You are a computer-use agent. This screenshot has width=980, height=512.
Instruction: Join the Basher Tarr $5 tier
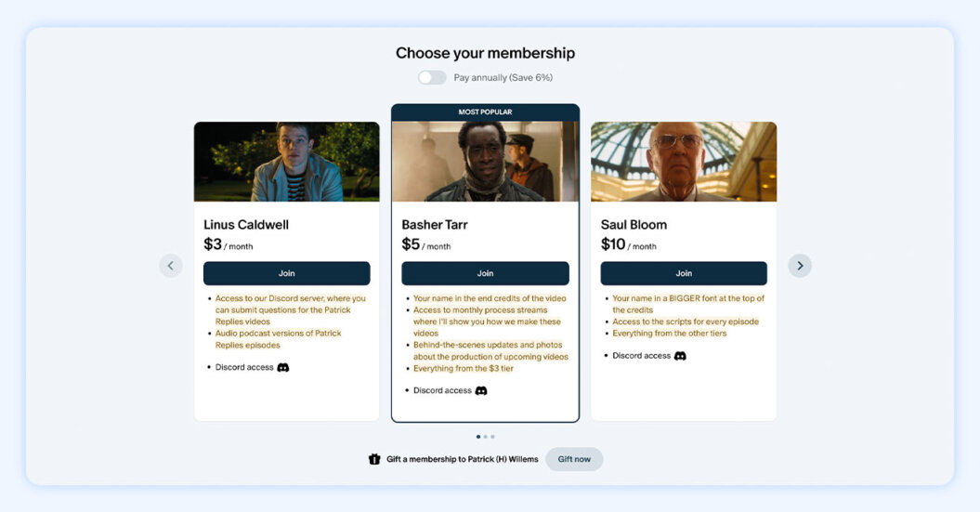[485, 273]
